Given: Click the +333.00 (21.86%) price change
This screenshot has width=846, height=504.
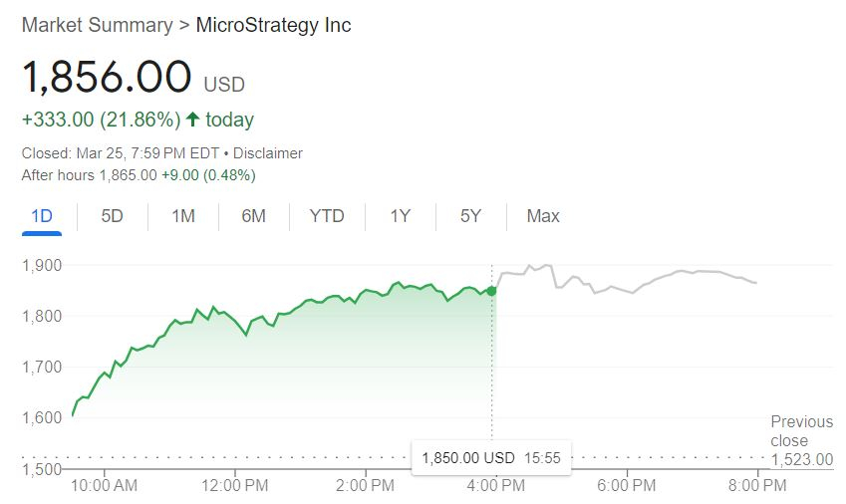Looking at the screenshot, I should pos(101,121).
